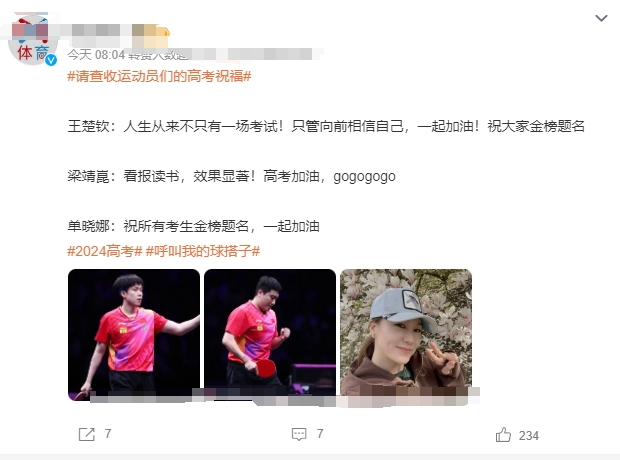The height and width of the screenshot is (460, 620).
Task: Click the 单晓娜 quote text line
Action: 193,226
